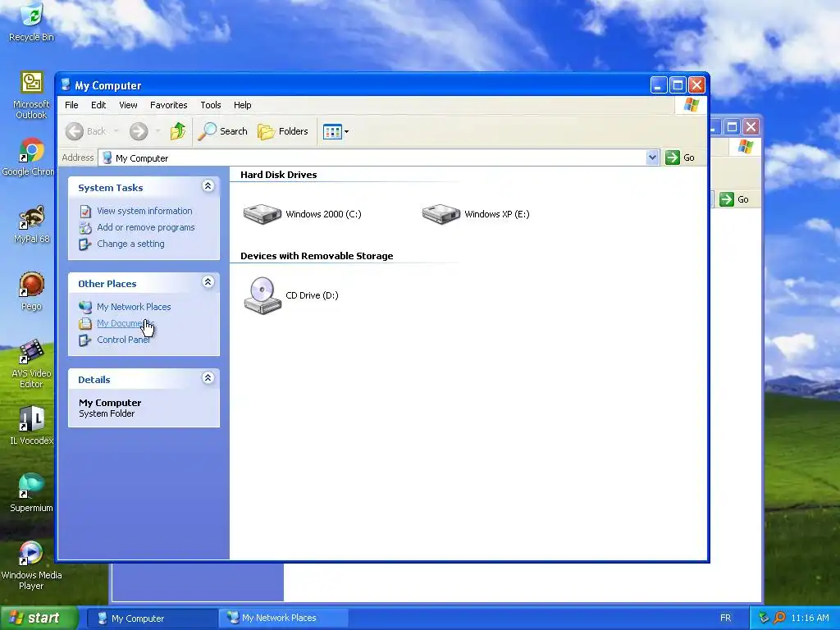This screenshot has height=630, width=840.
Task: Open the Address bar dropdown list
Action: [652, 157]
